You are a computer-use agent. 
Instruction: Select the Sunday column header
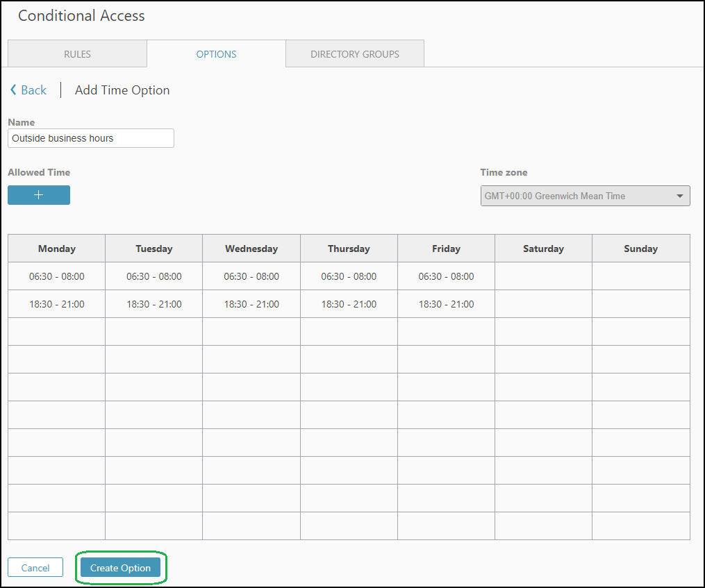pos(640,249)
